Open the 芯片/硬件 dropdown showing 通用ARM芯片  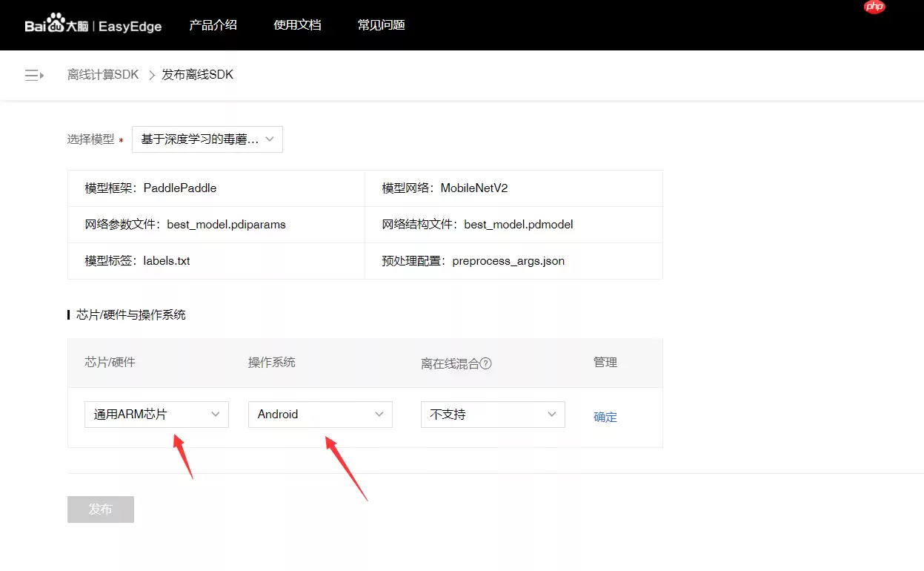[156, 415]
